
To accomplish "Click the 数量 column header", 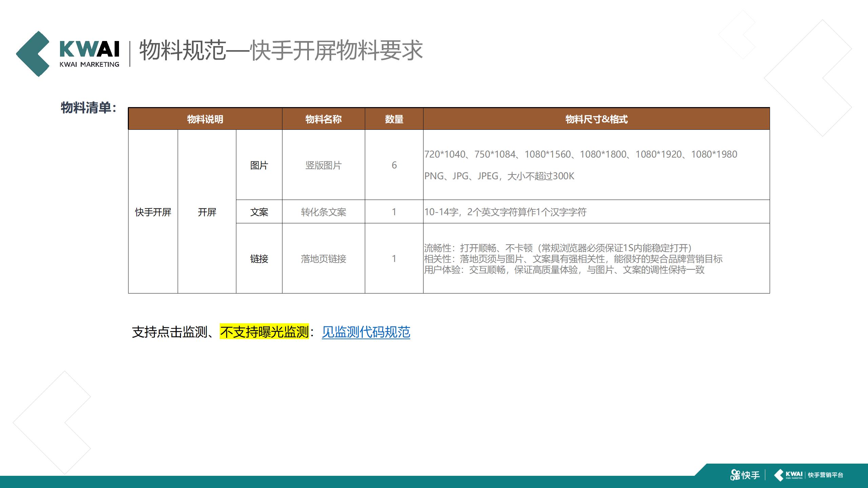I will (x=394, y=119).
